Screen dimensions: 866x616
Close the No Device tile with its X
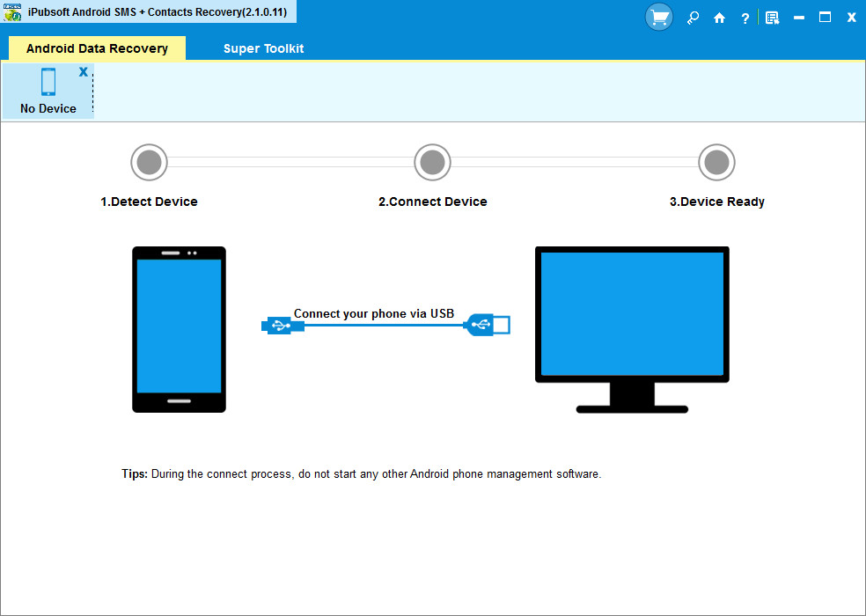pos(84,71)
